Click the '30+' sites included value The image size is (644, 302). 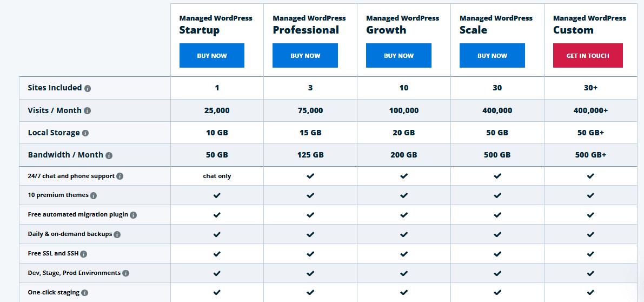(x=590, y=88)
